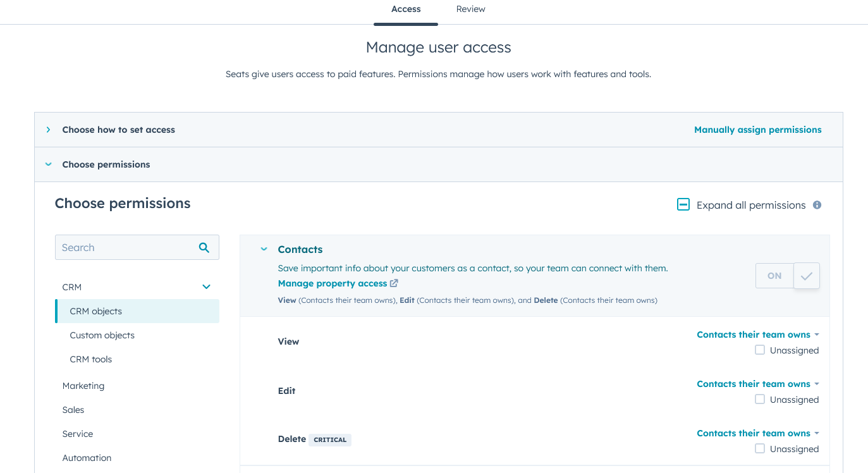Click the 'Manually assign permissions' link
This screenshot has height=473, width=868.
757,129
